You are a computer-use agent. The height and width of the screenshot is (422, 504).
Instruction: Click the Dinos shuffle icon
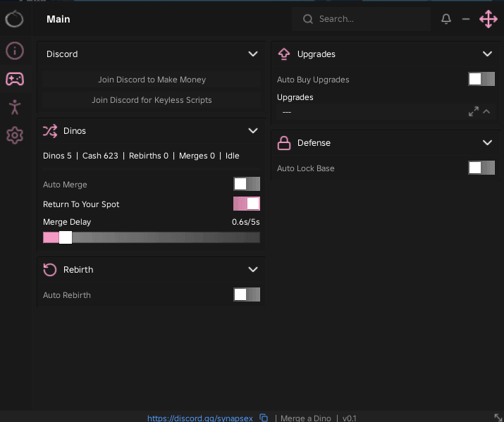click(x=50, y=131)
